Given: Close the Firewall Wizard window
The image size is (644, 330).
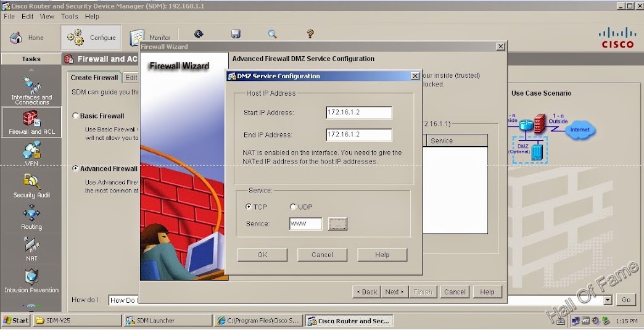Looking at the screenshot, I should click(x=501, y=47).
